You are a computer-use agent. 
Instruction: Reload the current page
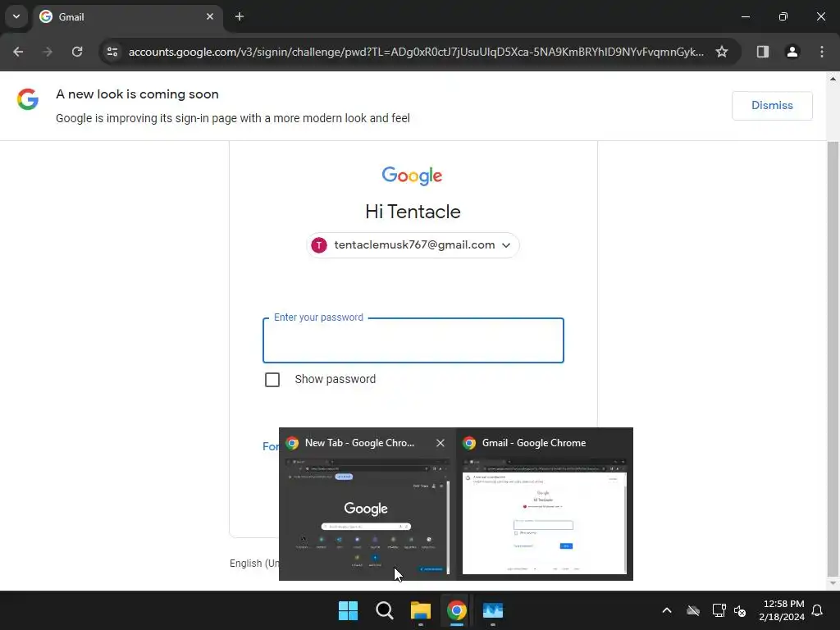[x=77, y=52]
